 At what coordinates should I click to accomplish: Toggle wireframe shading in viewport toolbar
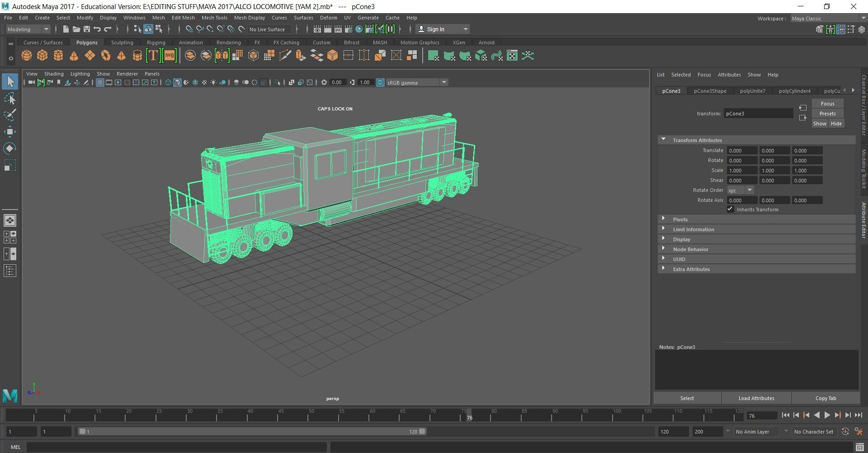click(x=168, y=82)
